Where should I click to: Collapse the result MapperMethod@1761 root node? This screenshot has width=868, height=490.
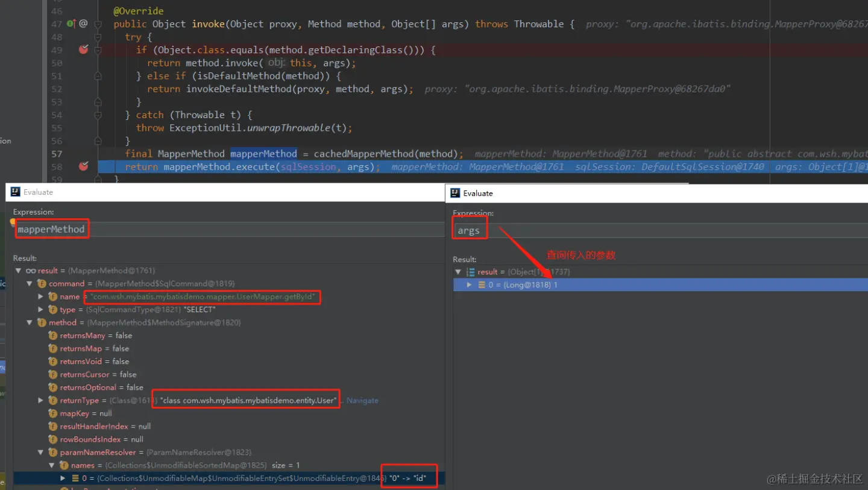(18, 271)
